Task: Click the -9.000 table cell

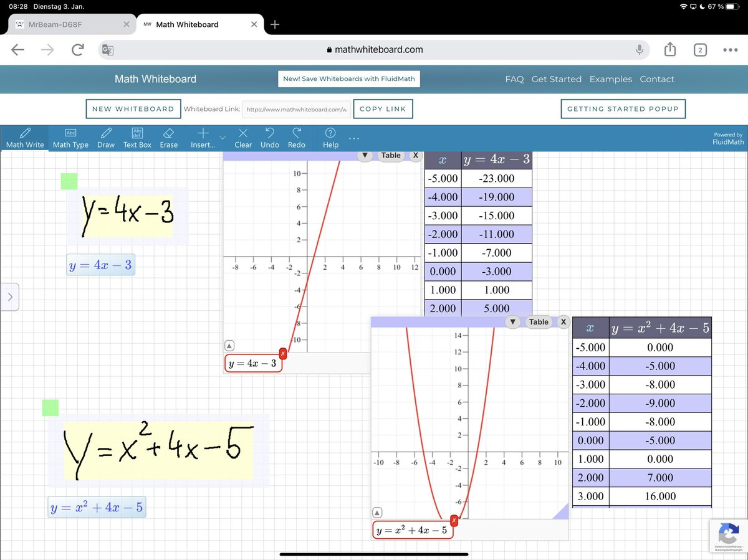Action: pyautogui.click(x=660, y=403)
